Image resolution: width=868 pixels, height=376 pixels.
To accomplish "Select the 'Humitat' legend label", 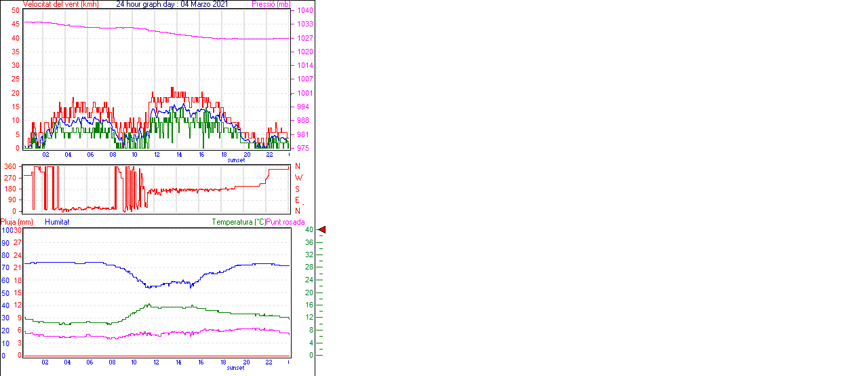I will coord(57,222).
